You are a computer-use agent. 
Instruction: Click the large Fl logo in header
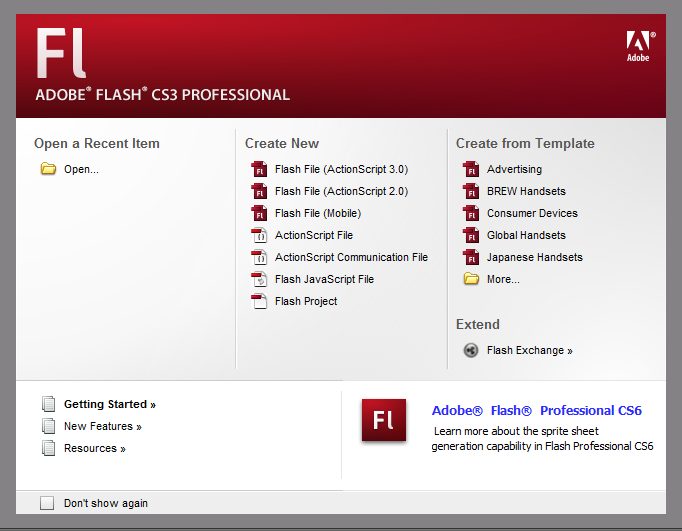click(61, 53)
